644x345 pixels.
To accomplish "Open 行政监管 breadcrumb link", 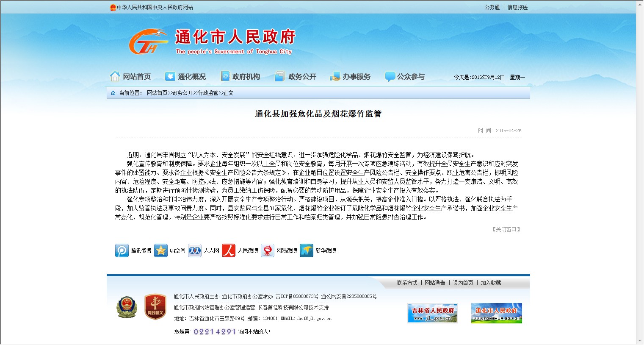I will pos(208,93).
